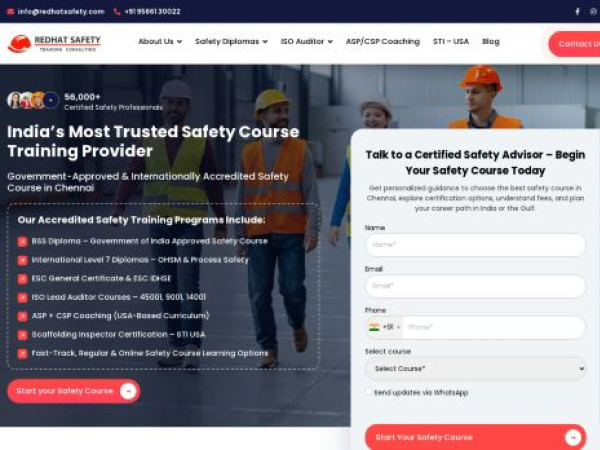Click the certified professionals avatar group

(33, 101)
